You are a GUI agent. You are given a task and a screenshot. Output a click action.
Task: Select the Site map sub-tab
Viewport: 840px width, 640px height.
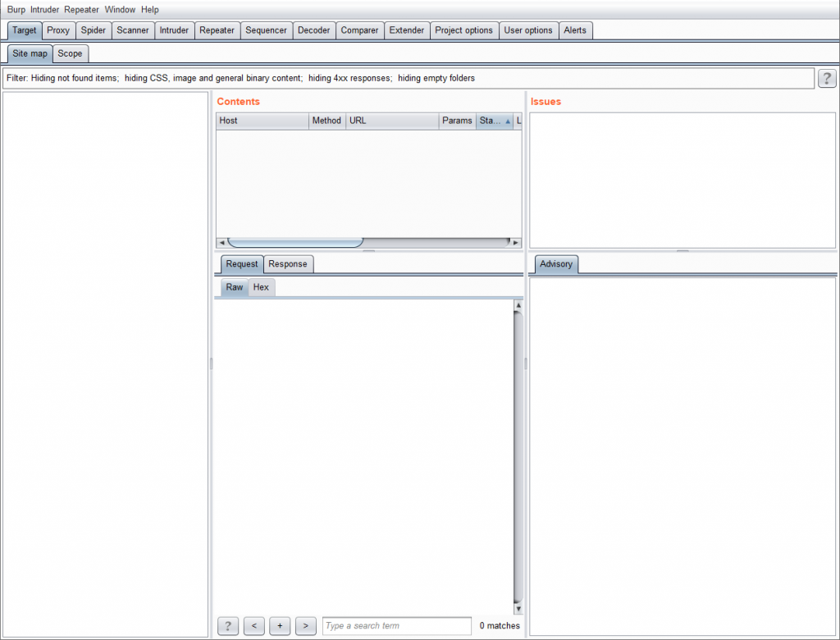point(30,53)
